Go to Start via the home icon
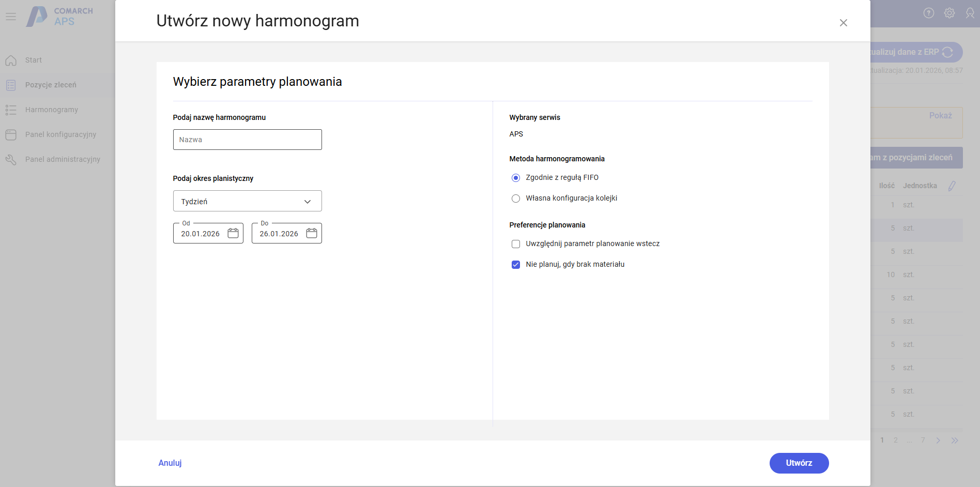Viewport: 980px width, 487px height. pos(33,59)
